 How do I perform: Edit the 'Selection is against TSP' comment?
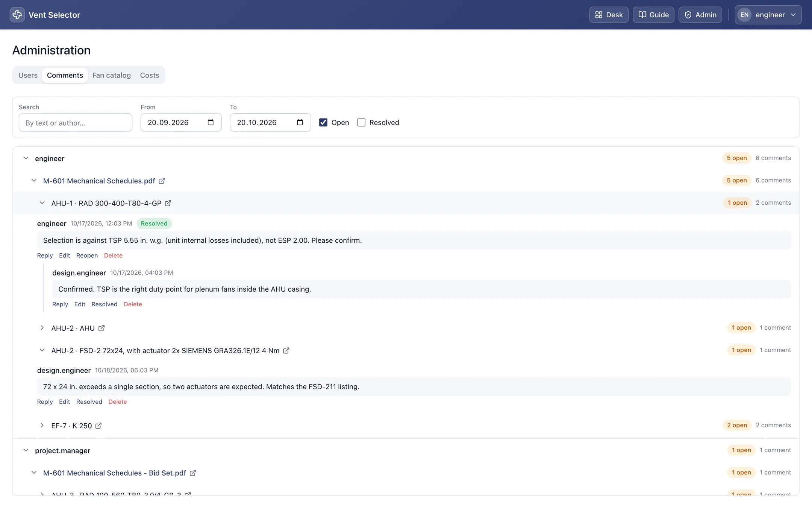(64, 256)
